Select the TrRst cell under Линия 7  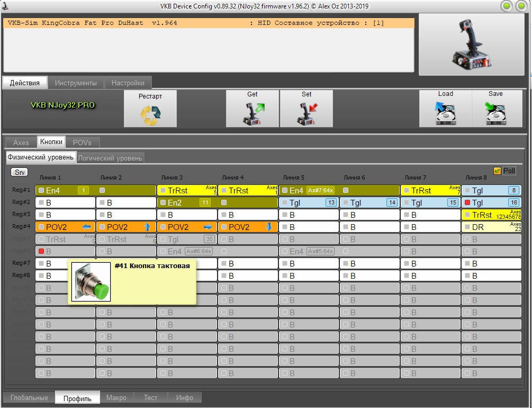pos(430,190)
